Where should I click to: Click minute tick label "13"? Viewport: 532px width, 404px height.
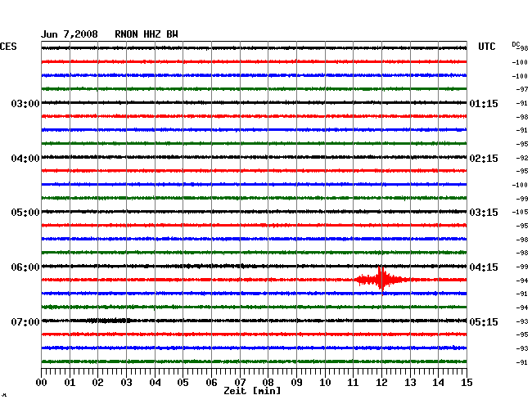coord(410,382)
